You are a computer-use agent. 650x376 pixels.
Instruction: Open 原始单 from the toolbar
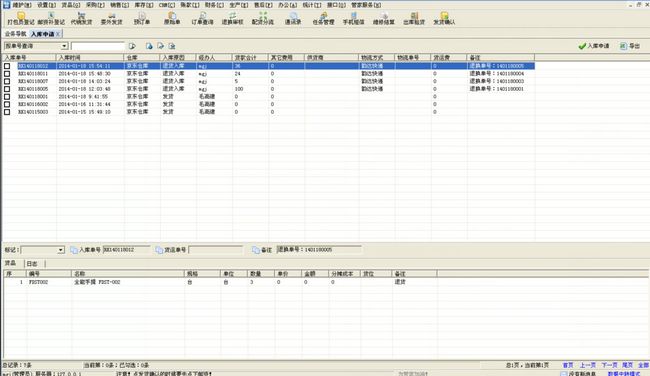coord(172,19)
